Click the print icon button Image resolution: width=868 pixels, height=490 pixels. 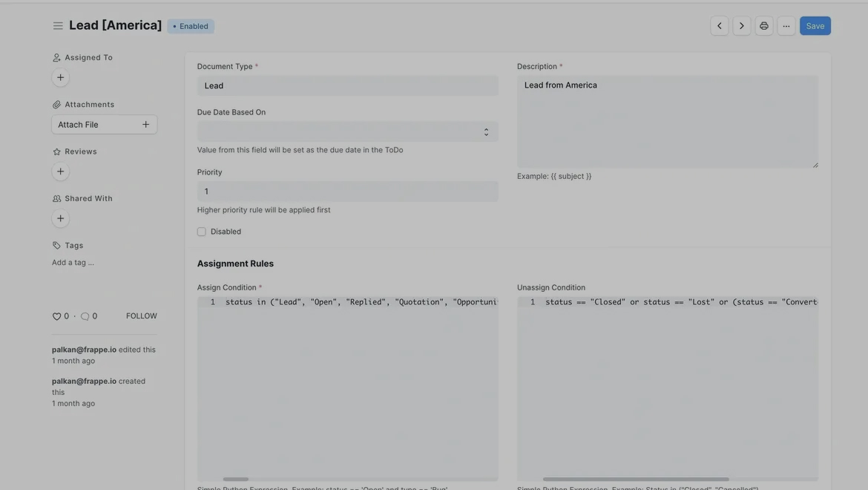764,26
